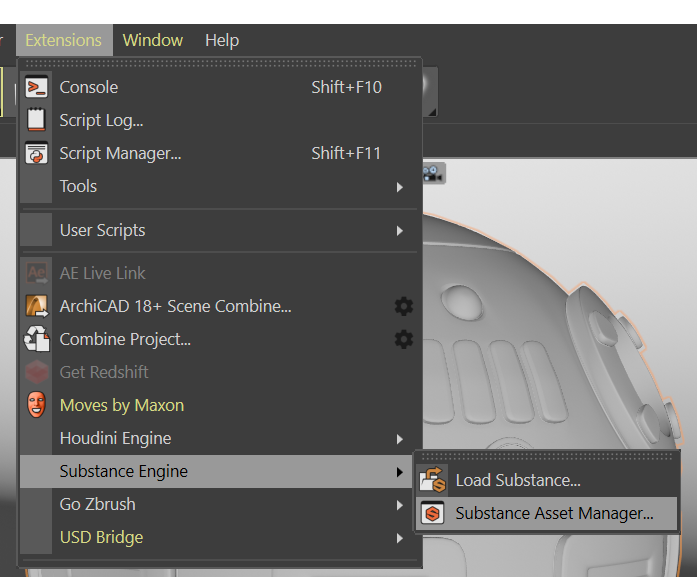Open Combine Project options gear
The height and width of the screenshot is (577, 697).
point(403,339)
